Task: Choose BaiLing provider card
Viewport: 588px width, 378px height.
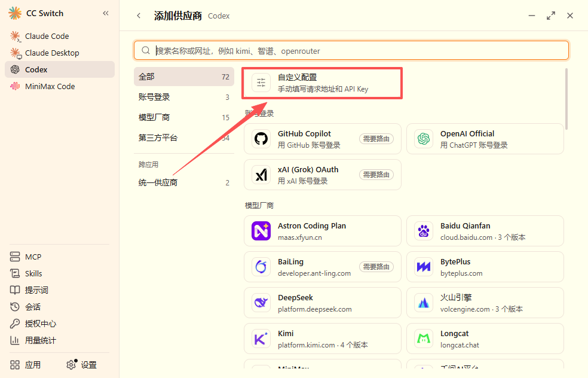Action: pos(323,267)
